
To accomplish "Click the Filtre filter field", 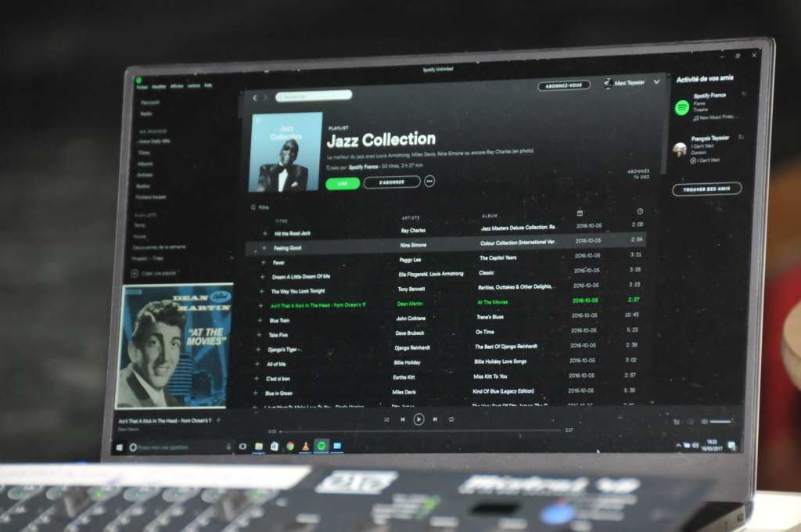I will [260, 207].
